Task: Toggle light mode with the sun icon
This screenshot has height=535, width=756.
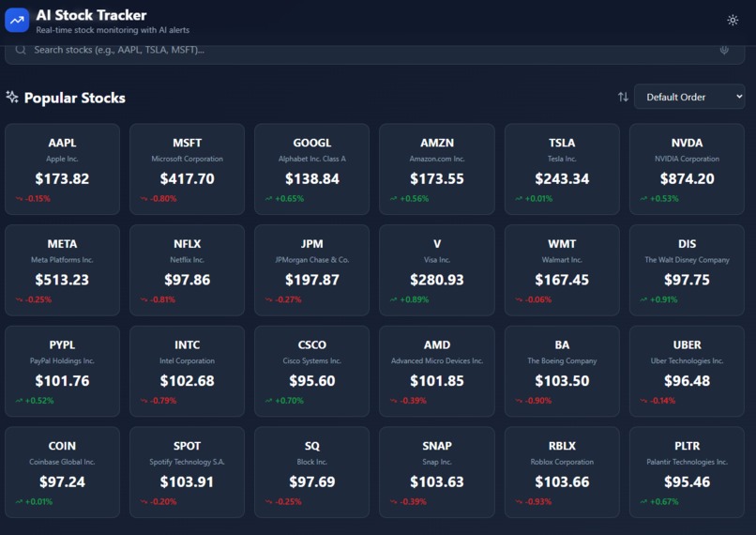Action: [x=733, y=21]
